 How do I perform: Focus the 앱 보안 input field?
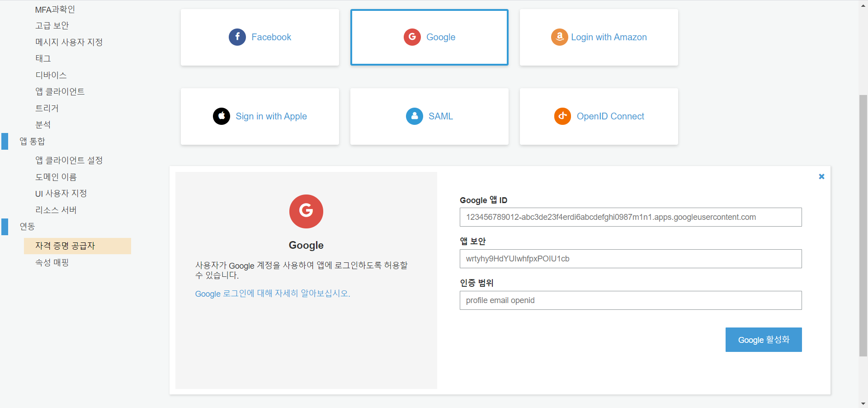click(631, 259)
